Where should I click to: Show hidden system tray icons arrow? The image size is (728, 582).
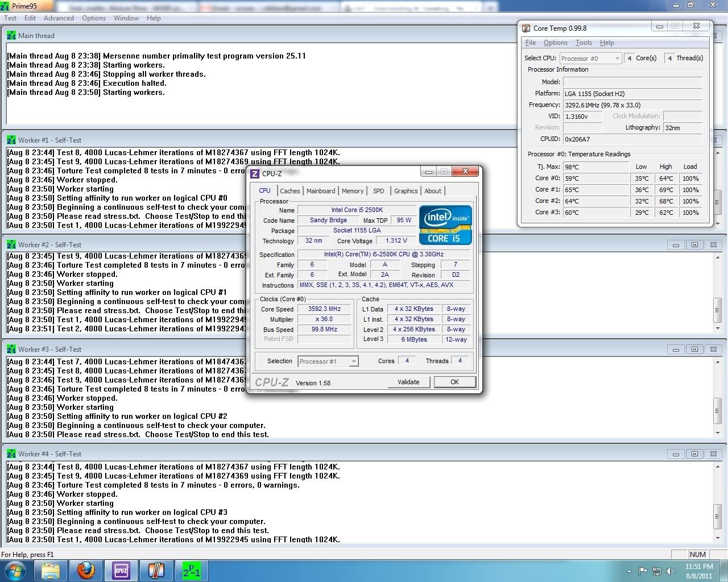(x=629, y=571)
